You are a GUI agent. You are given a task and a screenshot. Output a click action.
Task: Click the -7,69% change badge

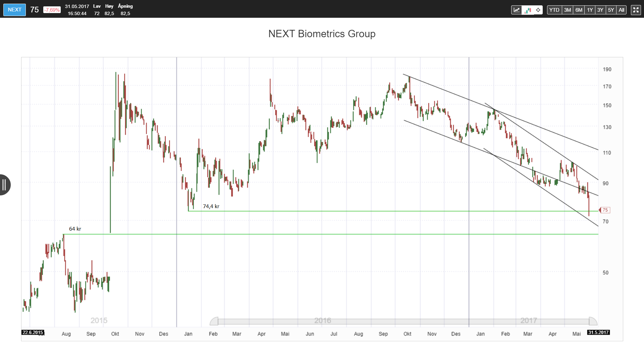tap(52, 10)
